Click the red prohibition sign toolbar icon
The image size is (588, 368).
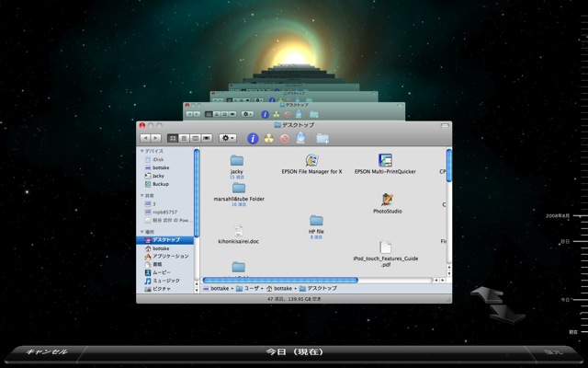click(285, 139)
